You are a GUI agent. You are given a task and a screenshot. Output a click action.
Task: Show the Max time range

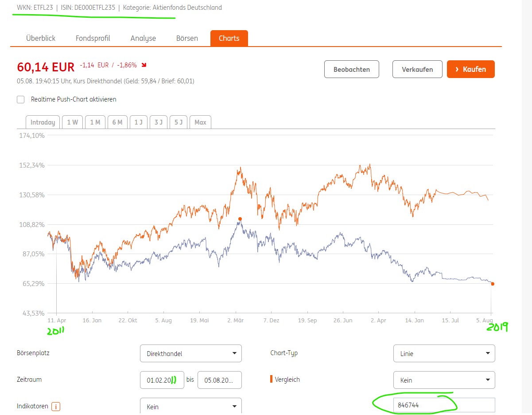(200, 122)
